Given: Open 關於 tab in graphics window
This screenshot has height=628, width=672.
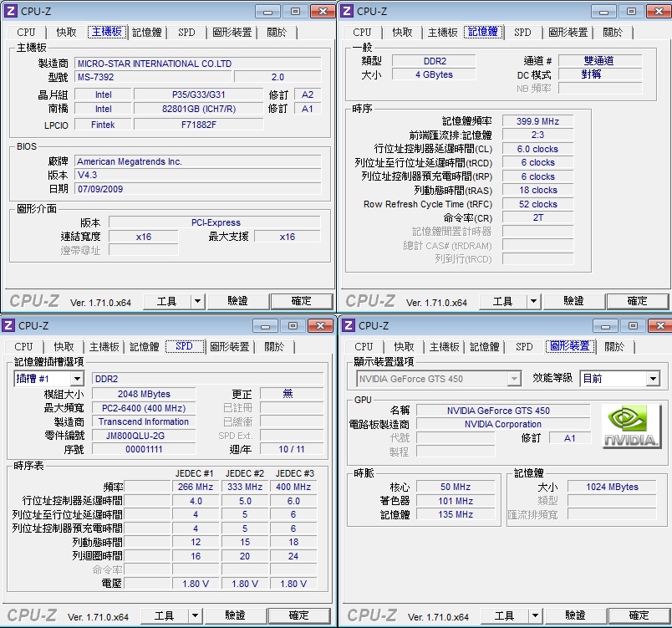Looking at the screenshot, I should point(614,346).
